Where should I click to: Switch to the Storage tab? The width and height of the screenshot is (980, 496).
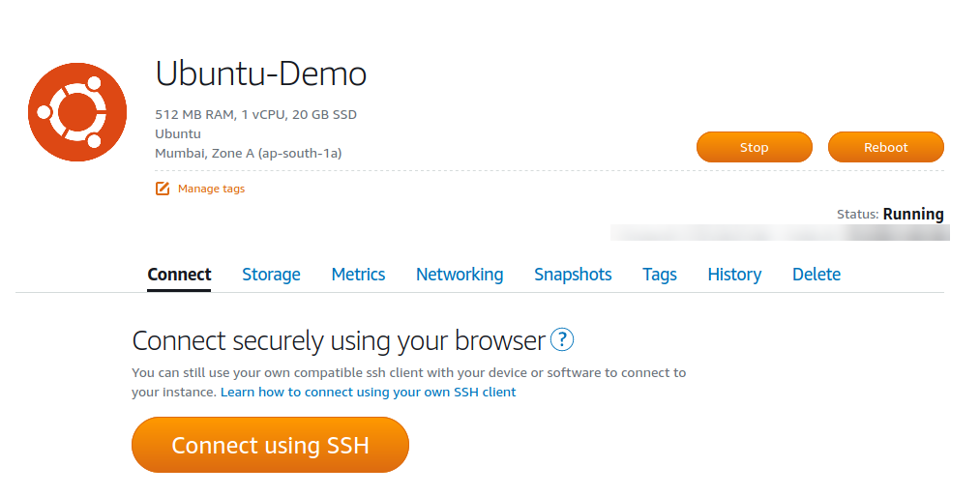[271, 275]
